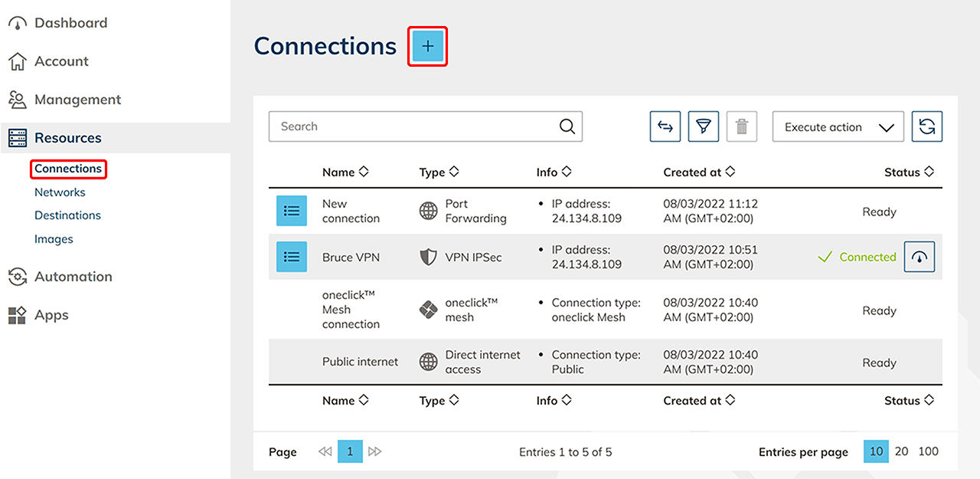The width and height of the screenshot is (980, 479).
Task: Select 100 entries per page
Action: click(928, 451)
